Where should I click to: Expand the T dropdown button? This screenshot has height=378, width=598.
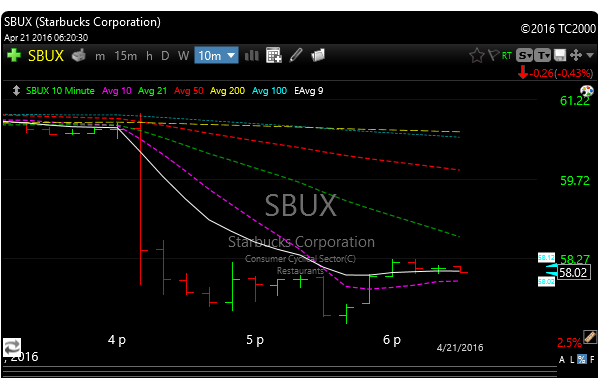pos(542,56)
